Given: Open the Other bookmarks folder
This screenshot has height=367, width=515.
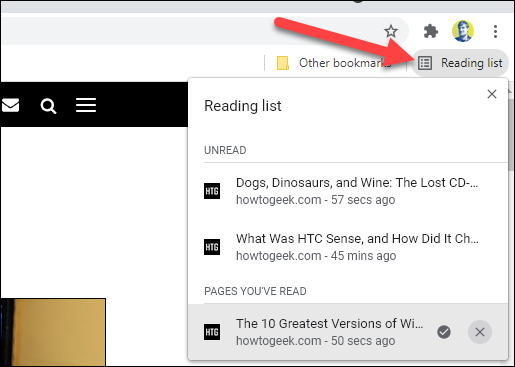Looking at the screenshot, I should (x=334, y=63).
